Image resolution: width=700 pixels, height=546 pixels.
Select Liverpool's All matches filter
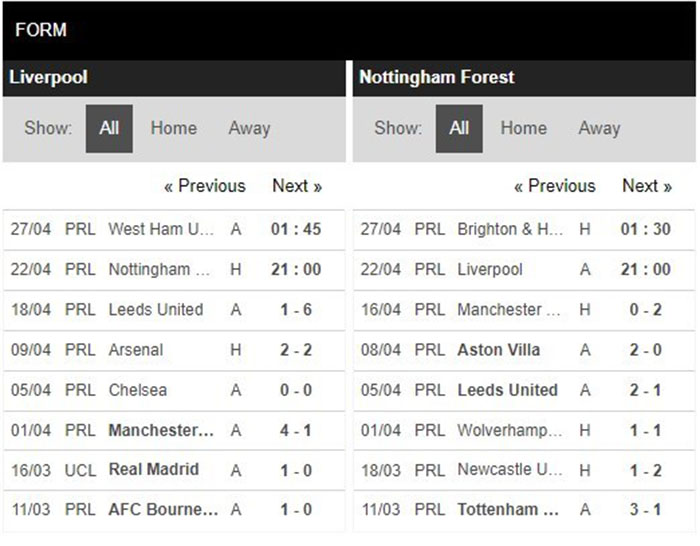pyautogui.click(x=109, y=128)
